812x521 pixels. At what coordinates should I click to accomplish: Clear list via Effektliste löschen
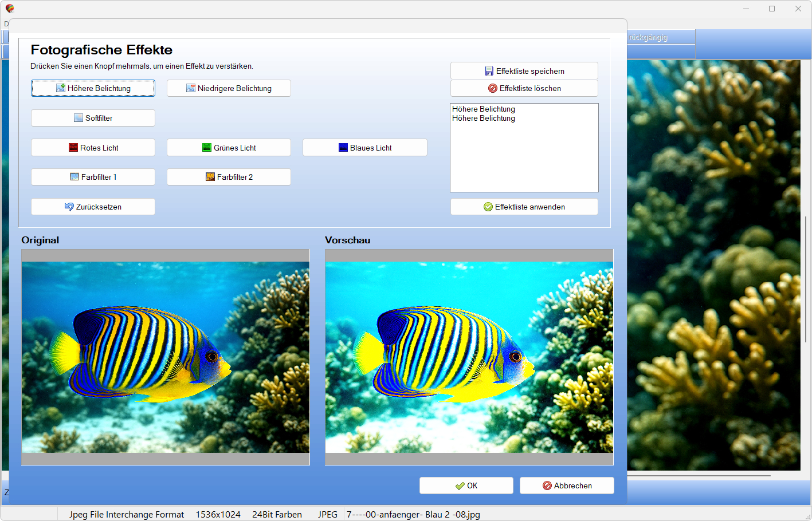point(524,88)
